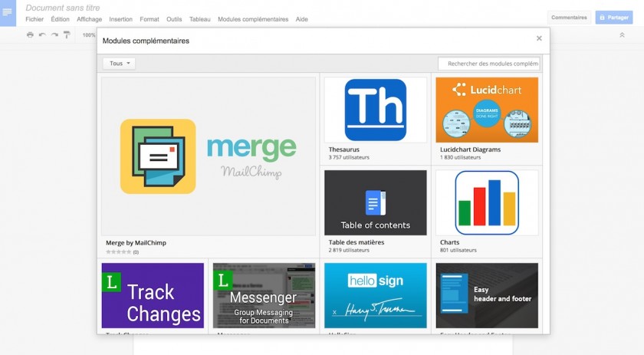Click the Lucidchart Diagrams title
Image resolution: width=644 pixels, height=355 pixels.
tap(470, 150)
